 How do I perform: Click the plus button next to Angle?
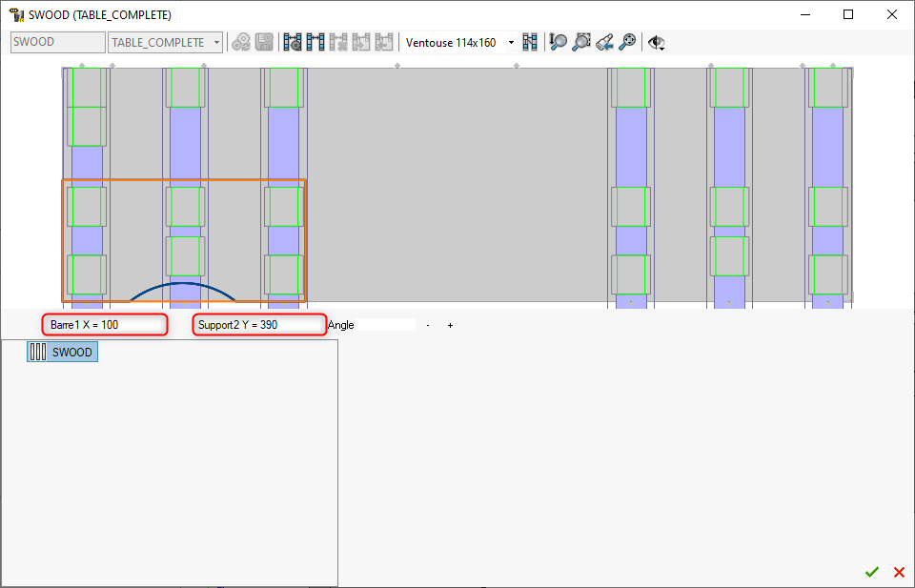[x=450, y=325]
